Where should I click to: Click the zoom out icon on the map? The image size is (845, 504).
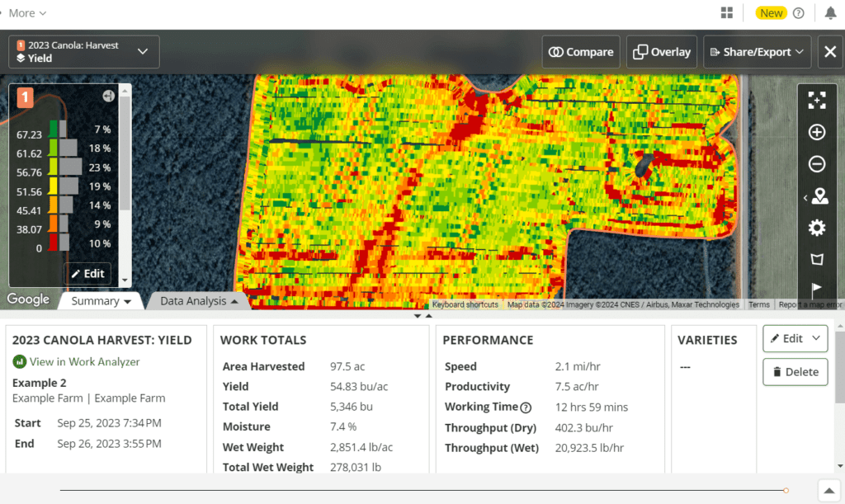817,163
